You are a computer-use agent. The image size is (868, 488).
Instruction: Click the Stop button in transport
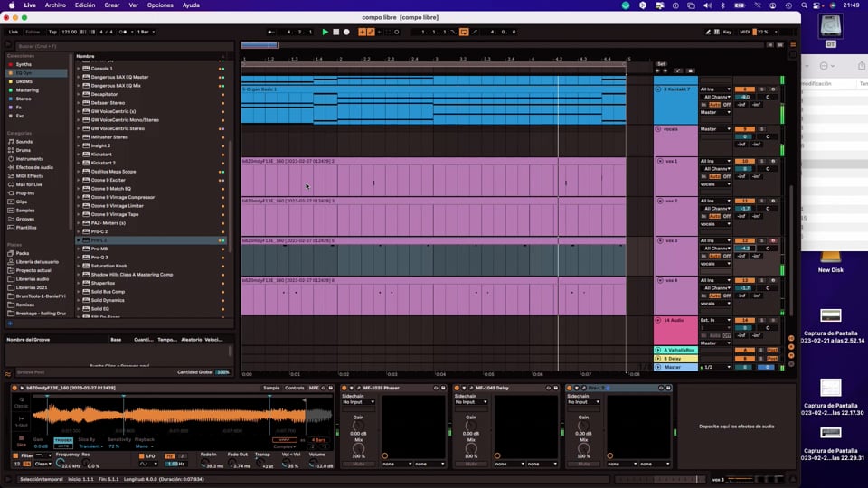(336, 33)
